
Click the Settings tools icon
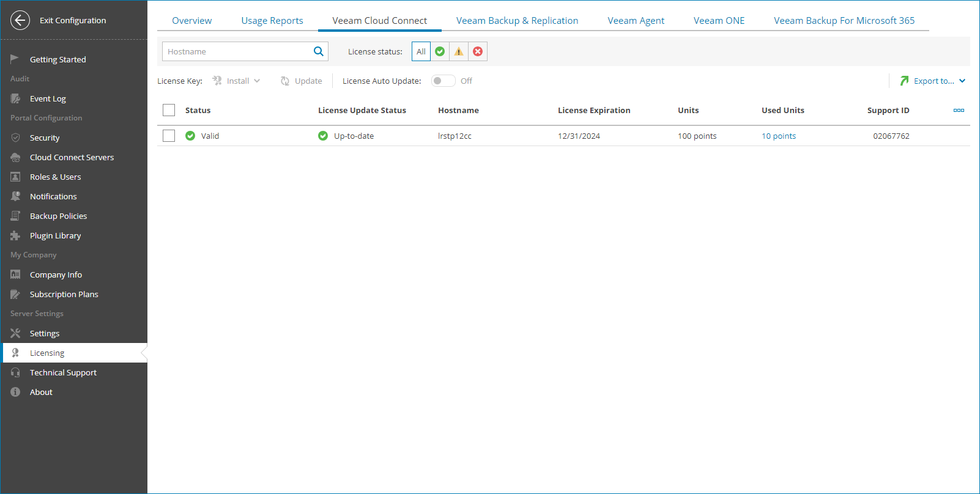tap(15, 333)
